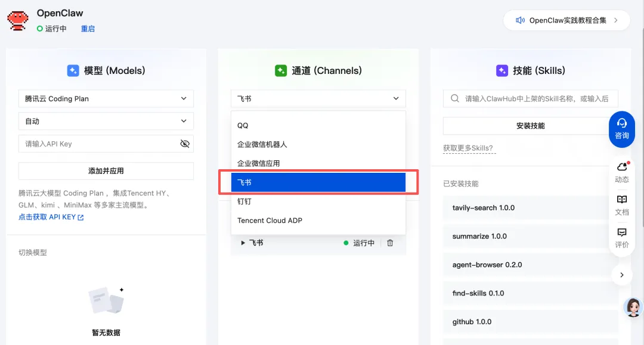The height and width of the screenshot is (345, 644).
Task: Click the green Channels section icon
Action: (x=281, y=70)
